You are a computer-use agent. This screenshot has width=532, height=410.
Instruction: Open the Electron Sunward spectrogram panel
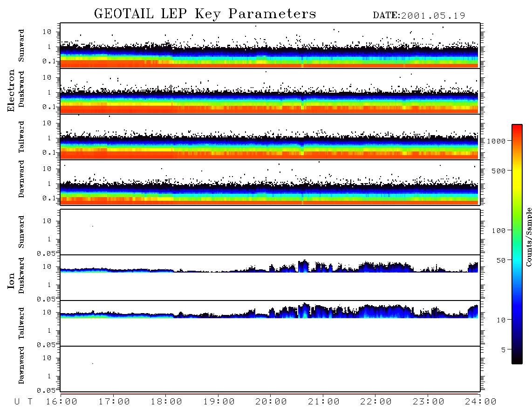[x=270, y=46]
